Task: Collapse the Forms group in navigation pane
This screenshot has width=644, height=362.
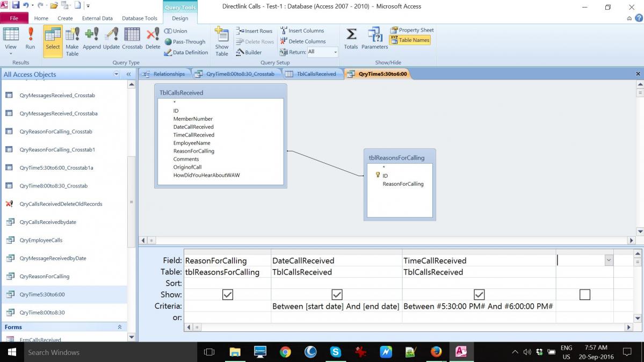Action: click(119, 327)
